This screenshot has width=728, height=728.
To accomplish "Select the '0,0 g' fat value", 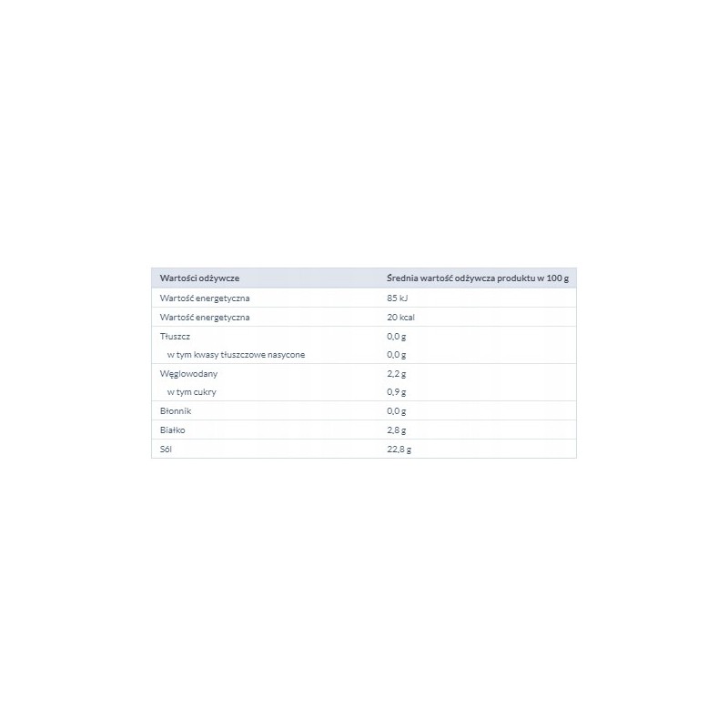I will click(397, 336).
